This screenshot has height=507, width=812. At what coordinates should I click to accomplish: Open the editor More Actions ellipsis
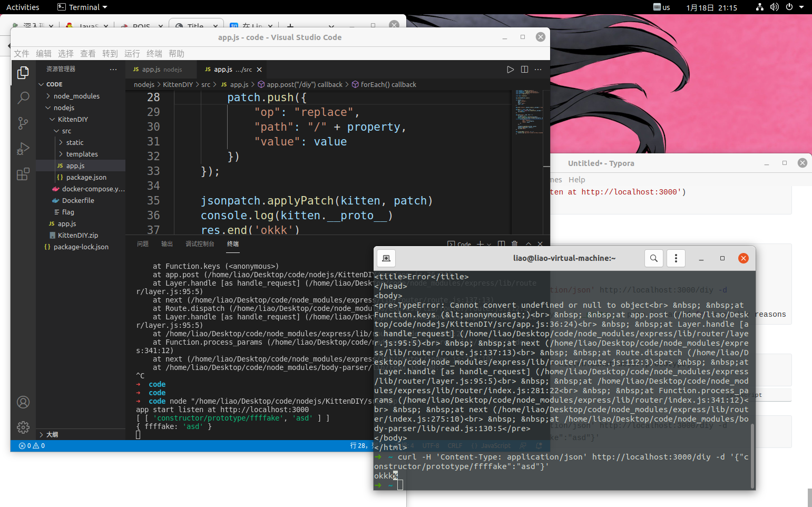538,70
